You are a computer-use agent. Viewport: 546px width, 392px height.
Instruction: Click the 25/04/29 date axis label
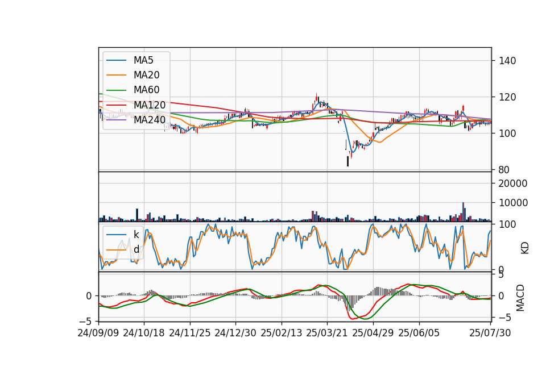point(373,333)
